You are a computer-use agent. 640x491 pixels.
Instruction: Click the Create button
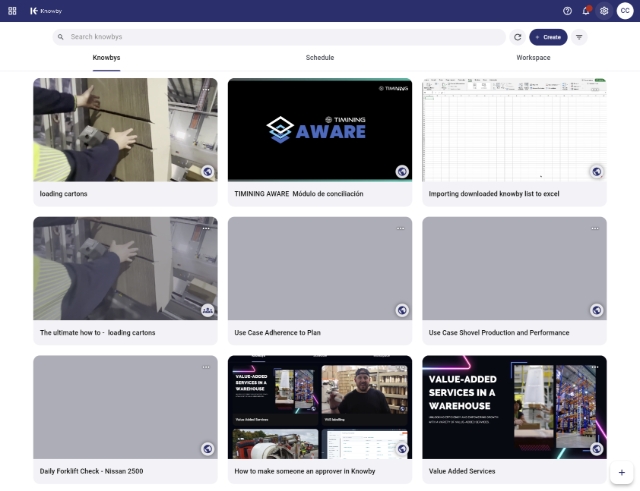[548, 37]
